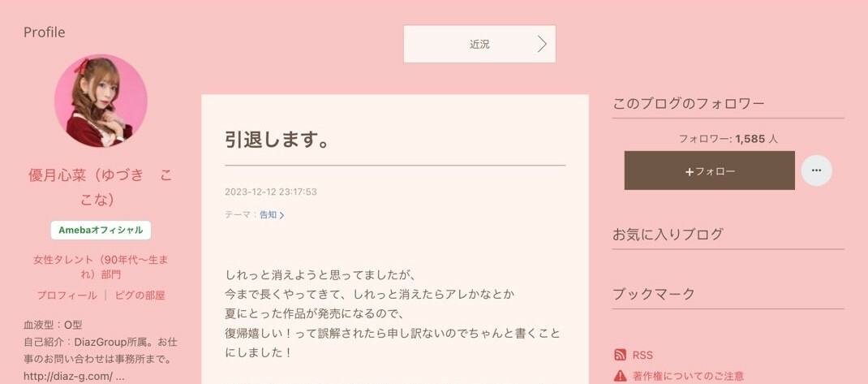Click the profile avatar photo

101,101
